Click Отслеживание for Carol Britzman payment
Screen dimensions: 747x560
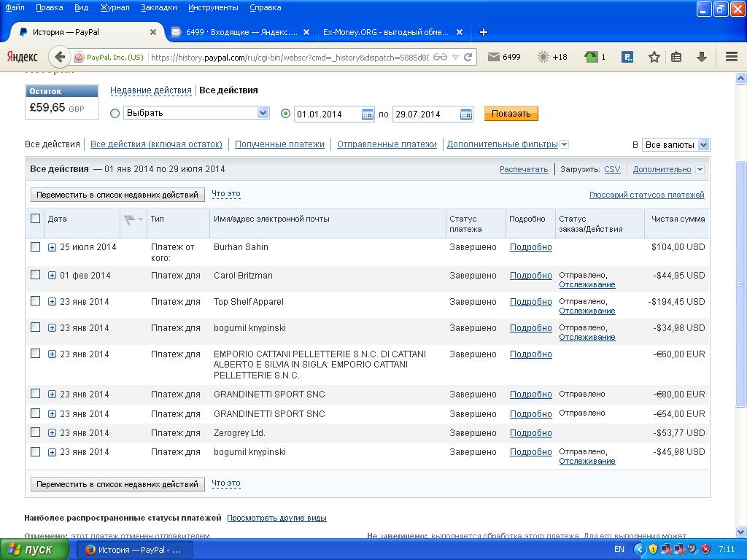(587, 285)
